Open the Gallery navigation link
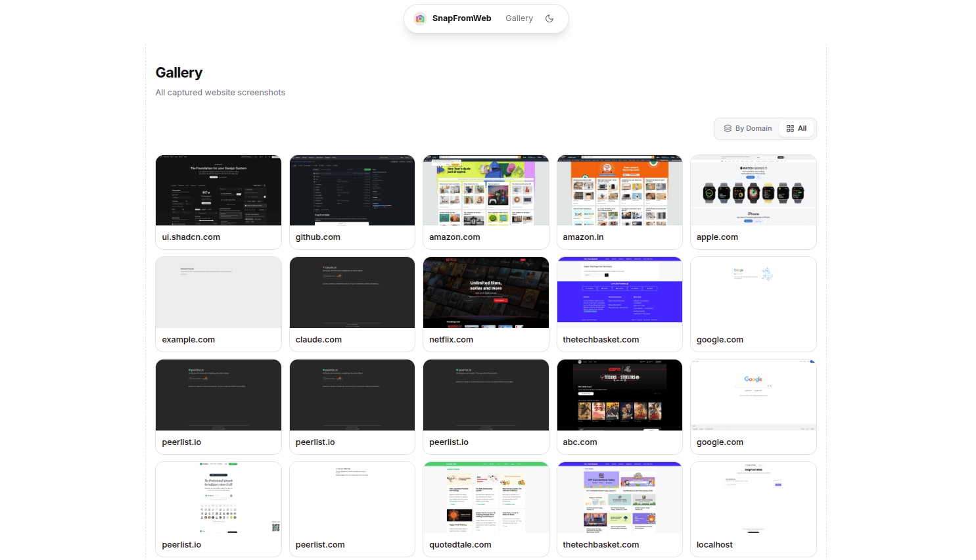This screenshot has height=560, width=976. [519, 18]
